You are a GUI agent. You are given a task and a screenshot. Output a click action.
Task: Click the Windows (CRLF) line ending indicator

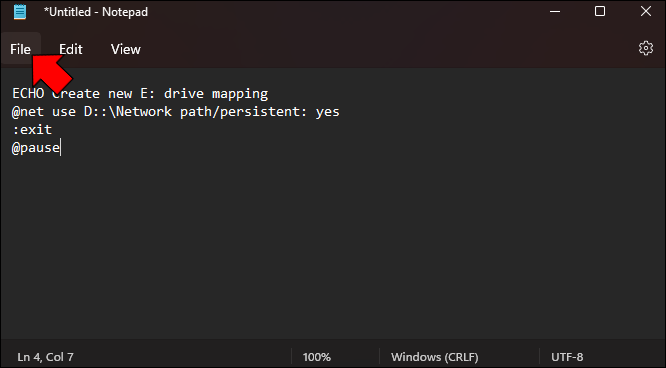tap(435, 357)
